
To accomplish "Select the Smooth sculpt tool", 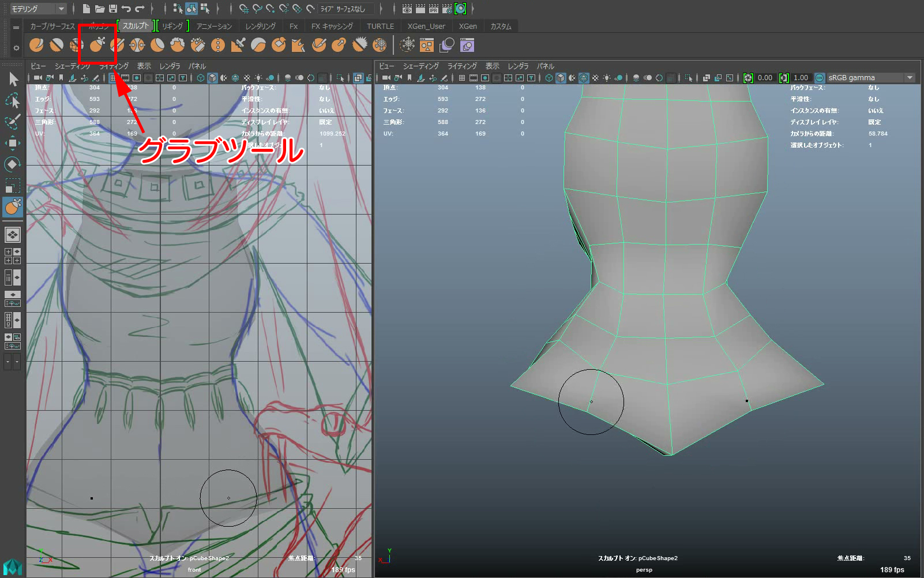I will [x=57, y=45].
